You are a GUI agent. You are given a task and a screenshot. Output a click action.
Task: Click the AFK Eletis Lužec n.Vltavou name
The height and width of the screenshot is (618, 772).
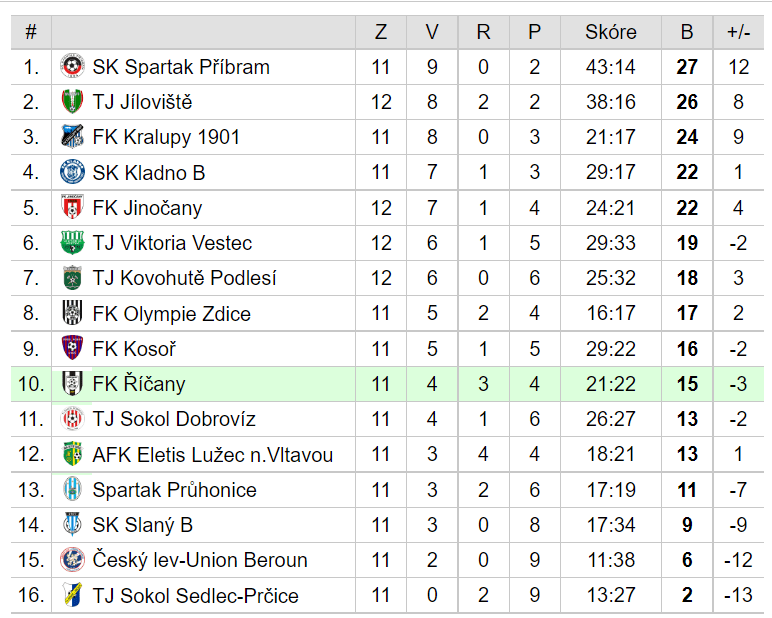pos(213,455)
